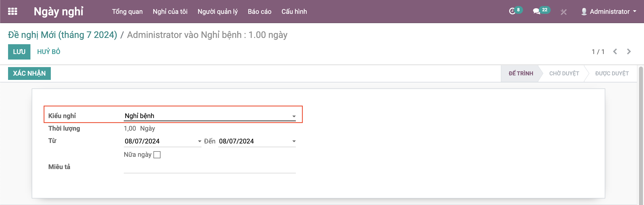Screen dimensions: 644x205
Task: Open the Từ date dropdown
Action: 199,141
